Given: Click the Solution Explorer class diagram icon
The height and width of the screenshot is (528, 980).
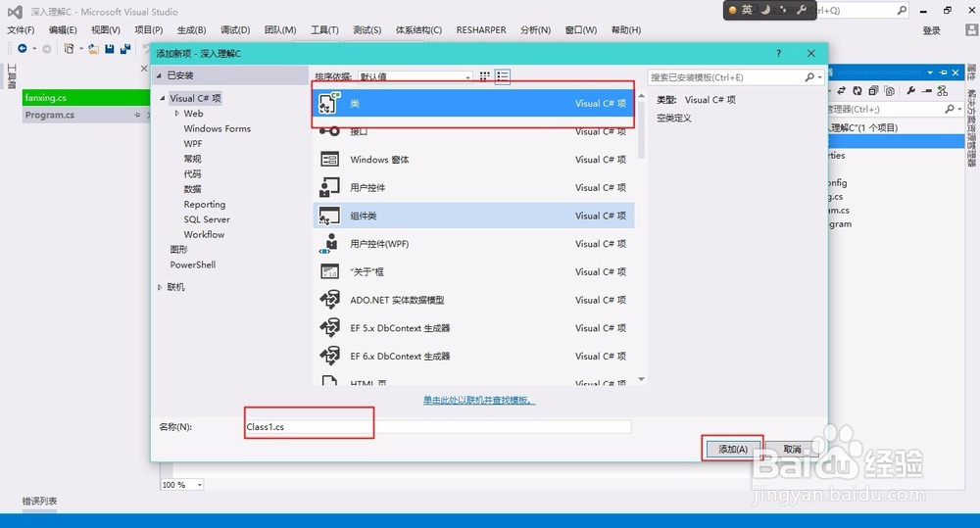Looking at the screenshot, I should click(x=943, y=91).
